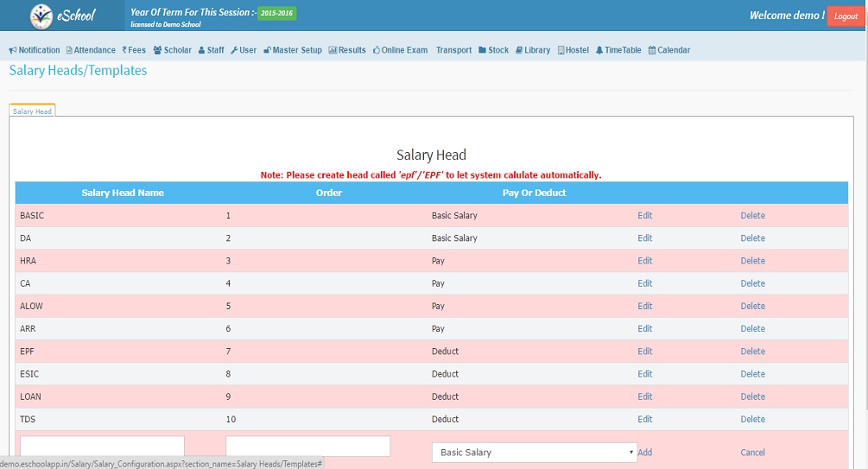Expand the Basic Salary dropdown
The width and height of the screenshot is (868, 469).
click(x=534, y=453)
